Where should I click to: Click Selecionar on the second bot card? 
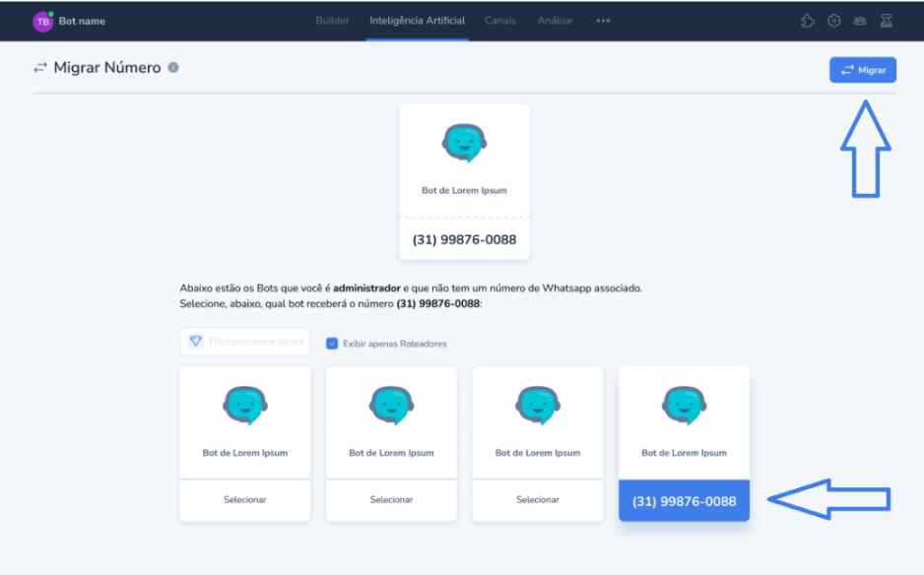pyautogui.click(x=391, y=500)
